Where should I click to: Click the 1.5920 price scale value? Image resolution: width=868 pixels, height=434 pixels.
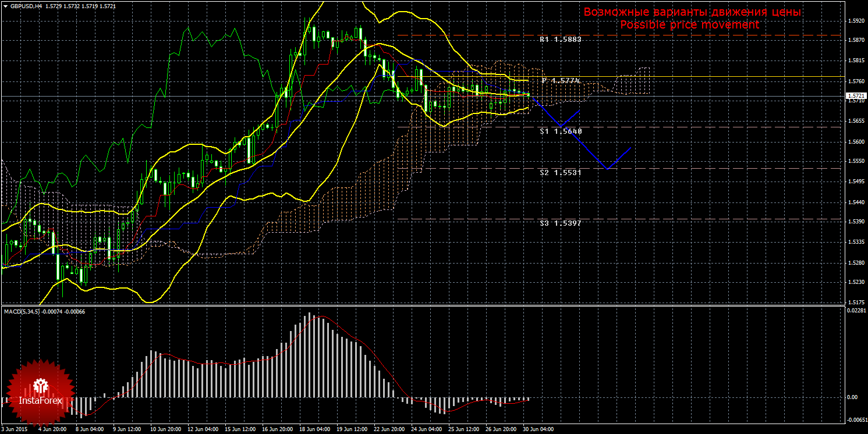(856, 20)
